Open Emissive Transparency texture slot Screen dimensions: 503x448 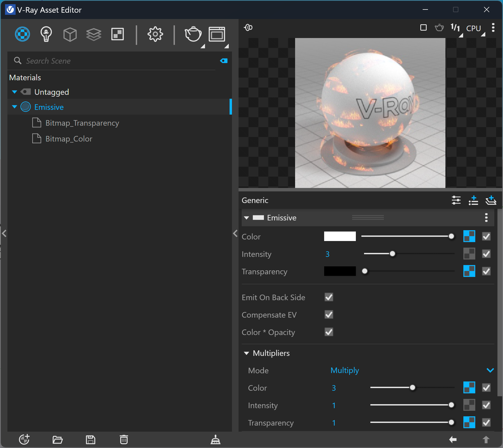coord(469,271)
